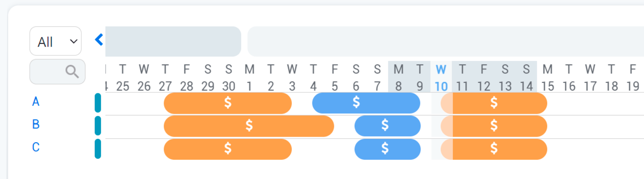The height and width of the screenshot is (179, 644).
Task: Click the teal status marker beside row B
Action: point(98,126)
